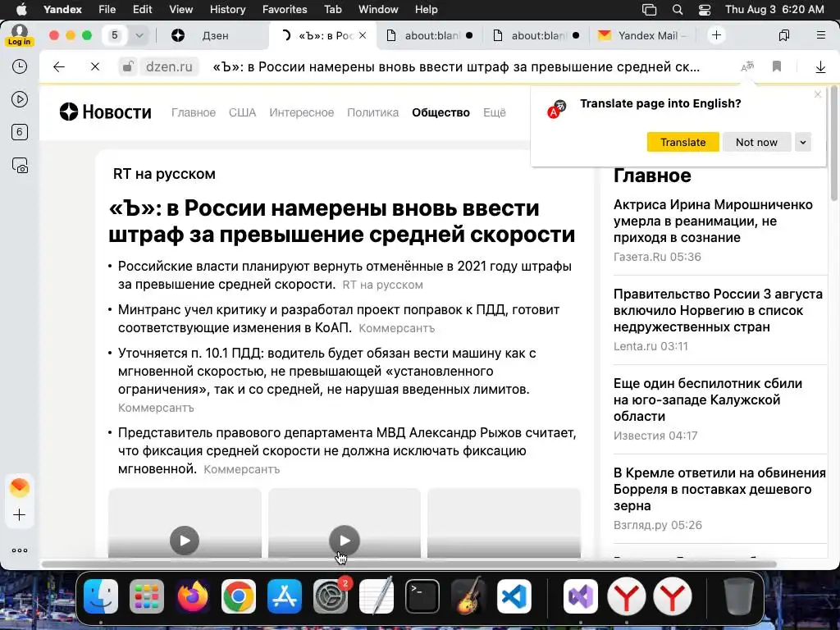Open headline about обвинения Борреля
This screenshot has width=840, height=630.
point(719,489)
